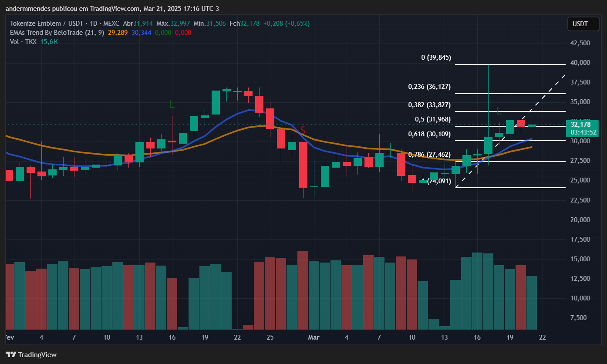This screenshot has width=607, height=364.
Task: Click the 25 date label on time axis
Action: (270, 337)
